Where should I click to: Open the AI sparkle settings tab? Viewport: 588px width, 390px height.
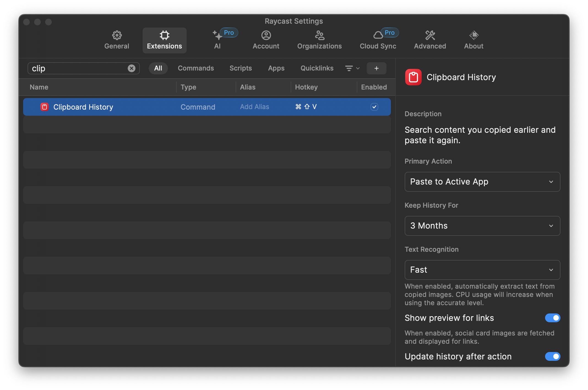pyautogui.click(x=217, y=40)
